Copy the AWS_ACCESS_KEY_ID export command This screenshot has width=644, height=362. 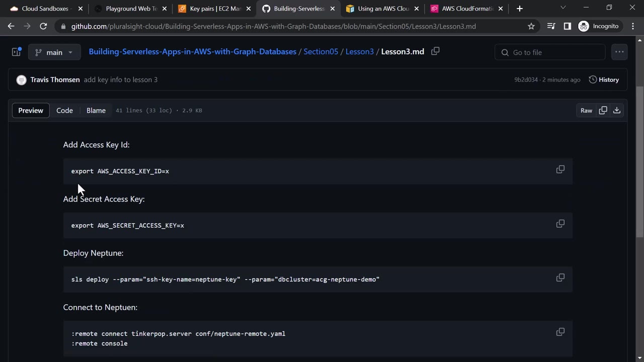560,169
